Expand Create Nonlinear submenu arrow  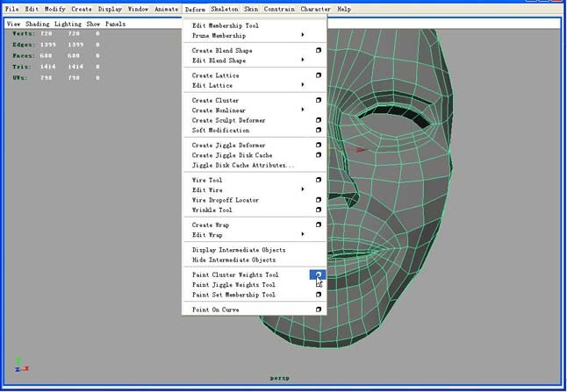[x=303, y=110]
